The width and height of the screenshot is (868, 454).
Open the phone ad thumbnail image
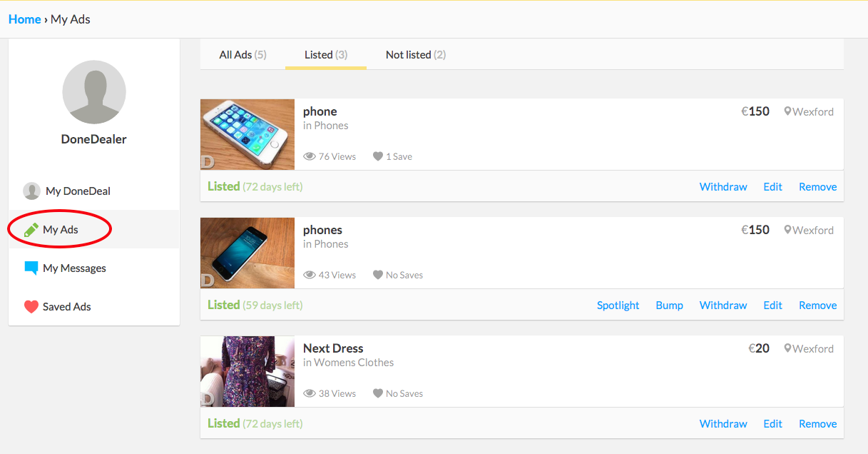(247, 134)
